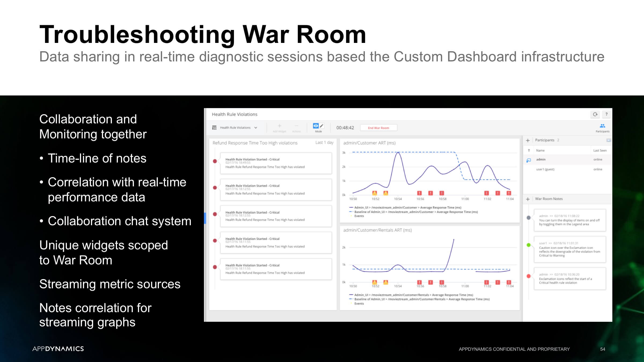The height and width of the screenshot is (362, 644).
Task: Open the user1 note dated 02/18/16 11:01:31
Action: click(570, 249)
